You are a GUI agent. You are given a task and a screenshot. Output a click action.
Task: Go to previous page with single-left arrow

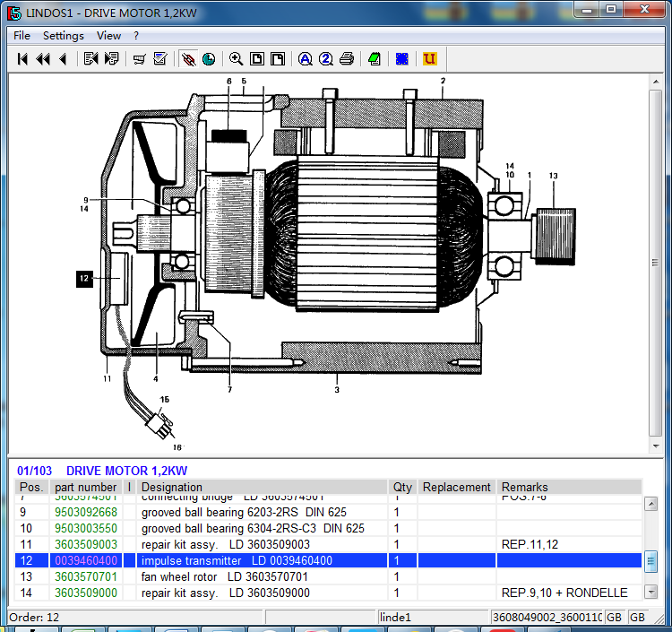point(63,59)
